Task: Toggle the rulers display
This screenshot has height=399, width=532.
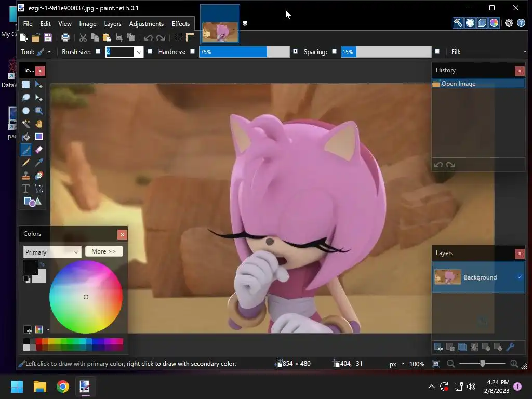Action: tap(190, 37)
